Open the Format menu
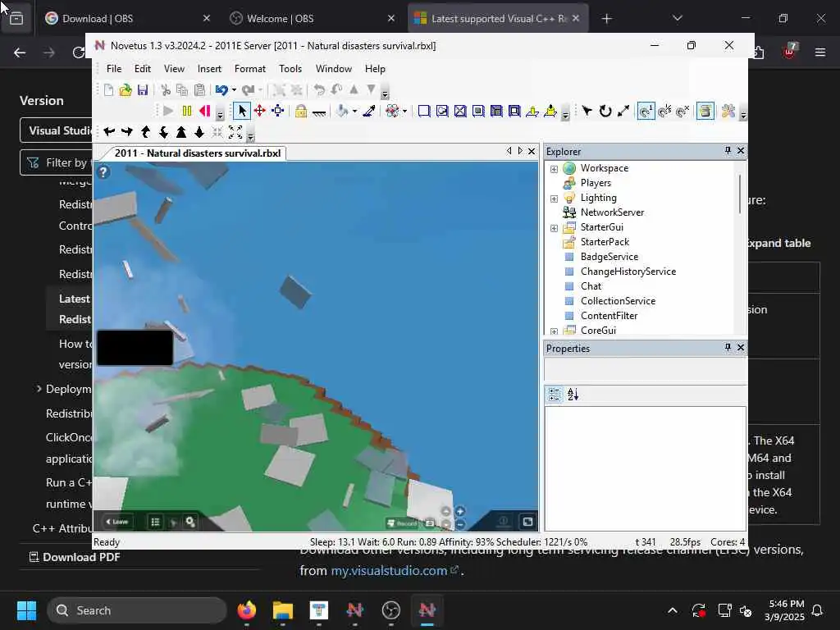840x630 pixels. point(249,69)
